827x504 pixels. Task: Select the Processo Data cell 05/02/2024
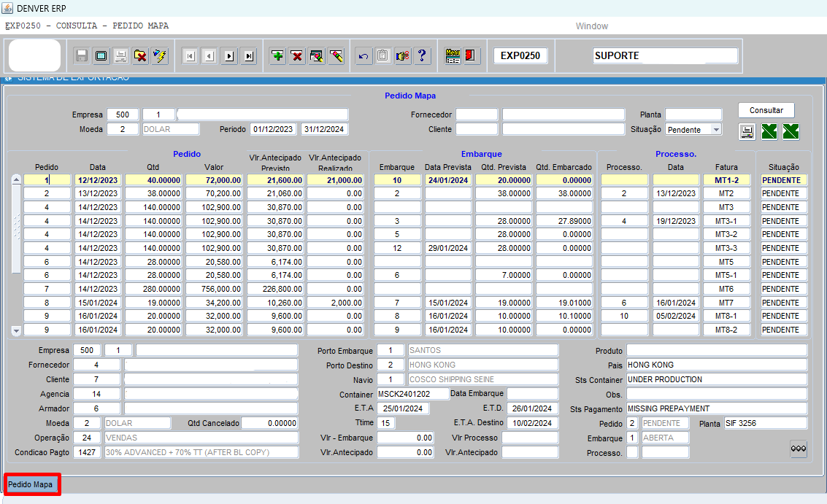[676, 316]
